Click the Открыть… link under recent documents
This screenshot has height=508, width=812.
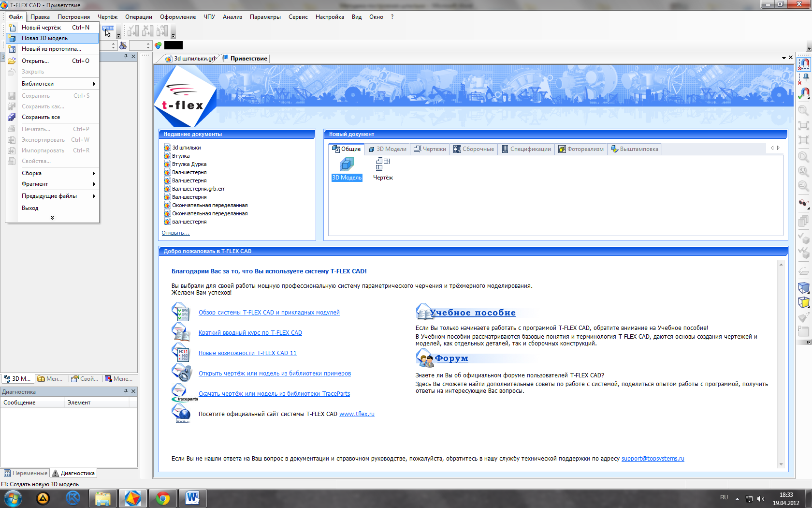(x=175, y=233)
